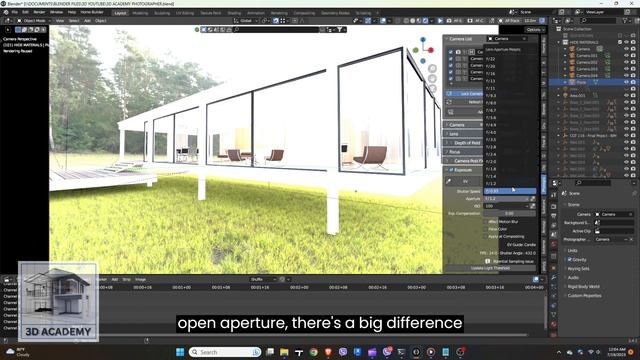
Task: Hide Camera.004 using its eye icon
Action: (627, 76)
